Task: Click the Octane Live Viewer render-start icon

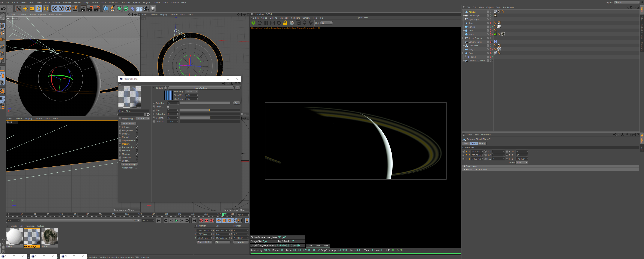Action: click(253, 23)
